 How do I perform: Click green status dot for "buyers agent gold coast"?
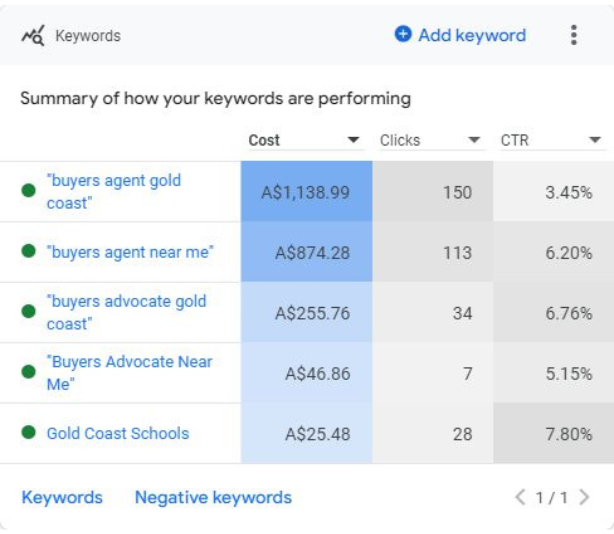(28, 191)
